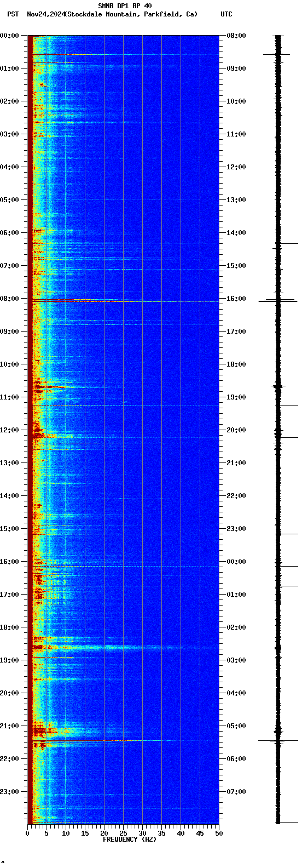Select the 16:00 label on PST axis
The width and height of the screenshot is (302, 868).
(x=9, y=562)
